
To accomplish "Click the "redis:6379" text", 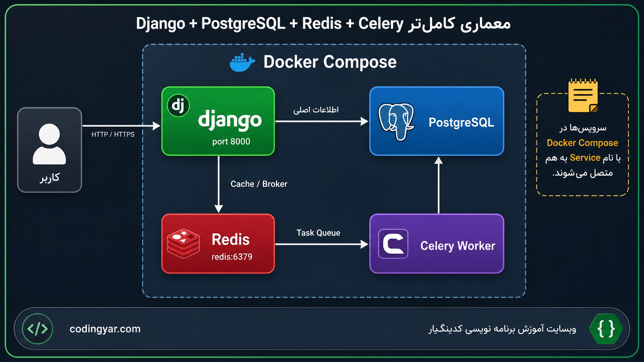I will pos(232,257).
